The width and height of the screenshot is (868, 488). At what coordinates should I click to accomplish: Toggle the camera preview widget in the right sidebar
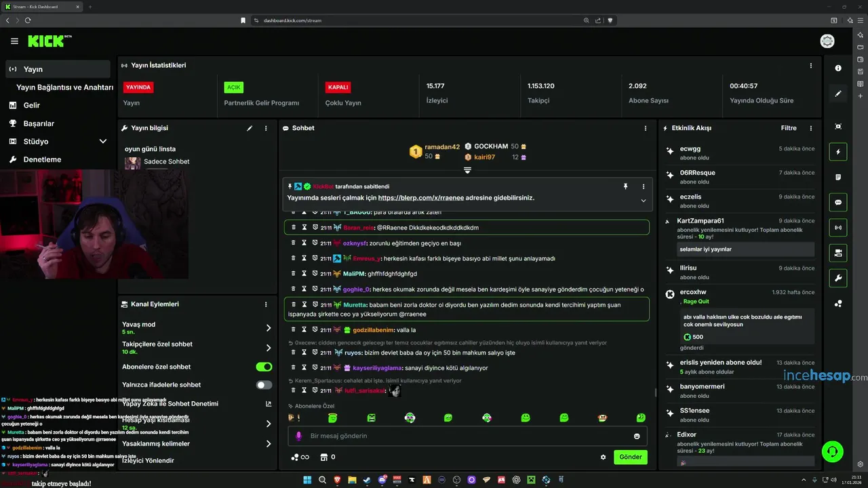pyautogui.click(x=838, y=253)
